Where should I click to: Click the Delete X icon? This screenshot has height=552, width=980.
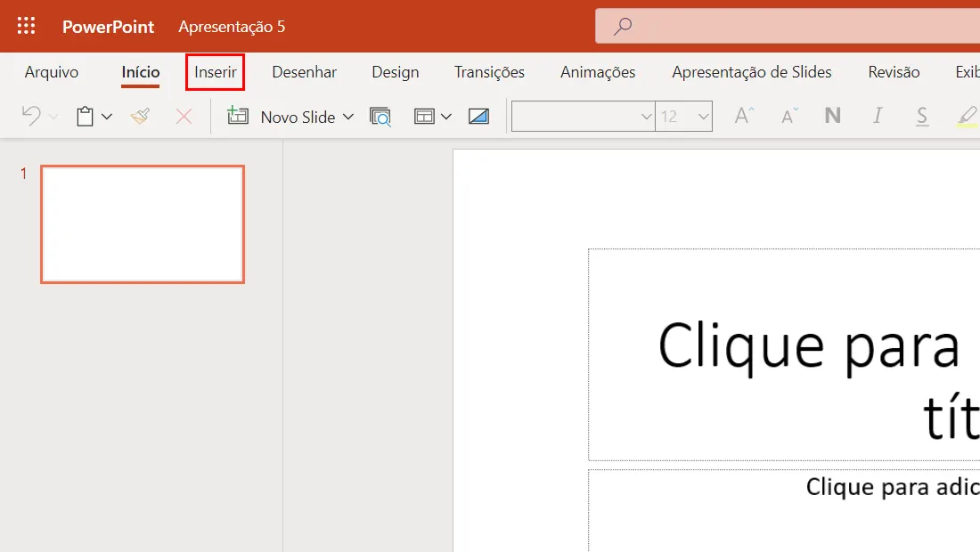pos(184,116)
